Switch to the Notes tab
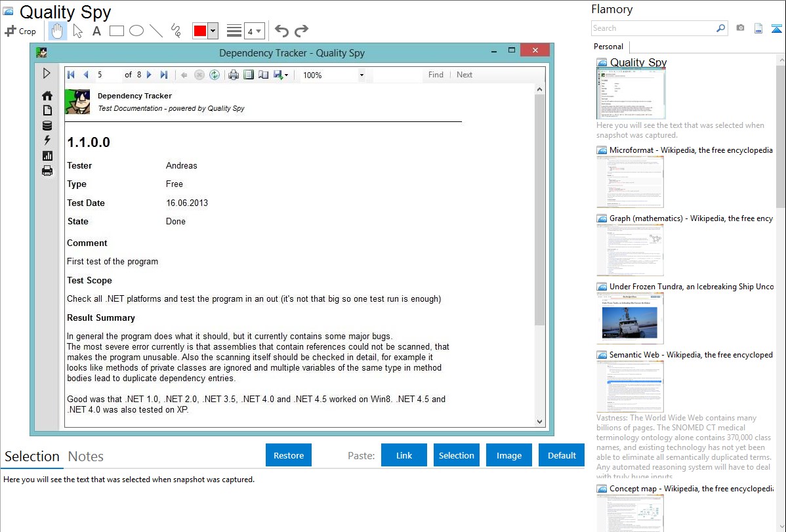Image resolution: width=786 pixels, height=532 pixels. coord(86,457)
